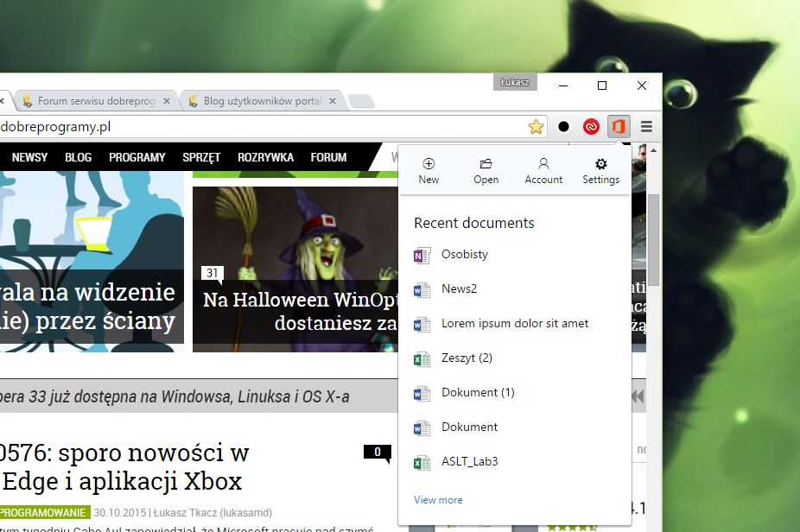The height and width of the screenshot is (532, 800).
Task: Open the FORUM menu item
Action: tap(328, 157)
